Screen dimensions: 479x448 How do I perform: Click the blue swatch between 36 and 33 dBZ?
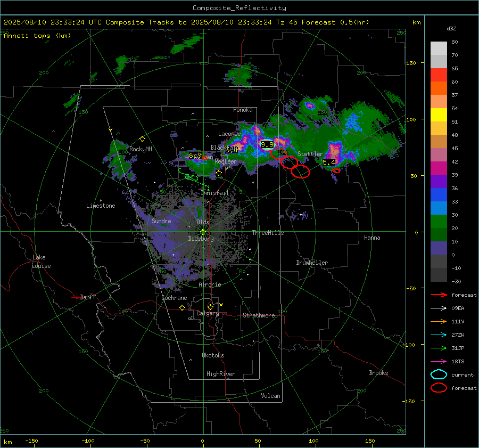tap(439, 195)
